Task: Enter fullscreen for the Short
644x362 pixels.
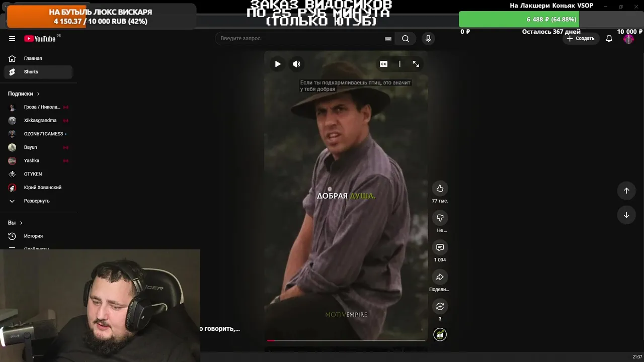Action: point(416,64)
